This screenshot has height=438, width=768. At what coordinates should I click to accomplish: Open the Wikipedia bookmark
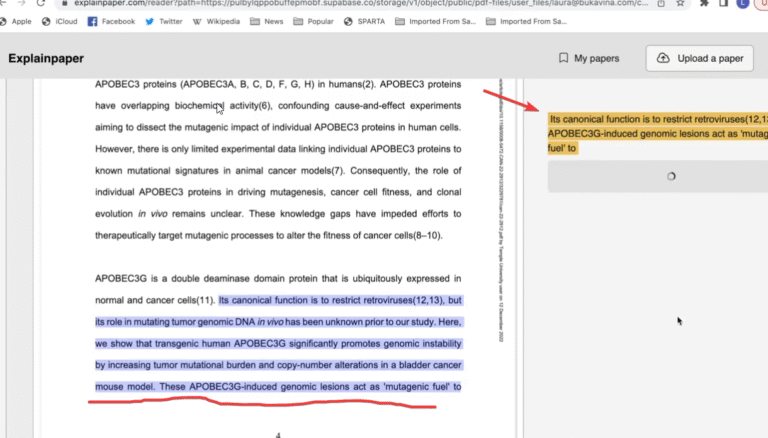tap(222, 21)
